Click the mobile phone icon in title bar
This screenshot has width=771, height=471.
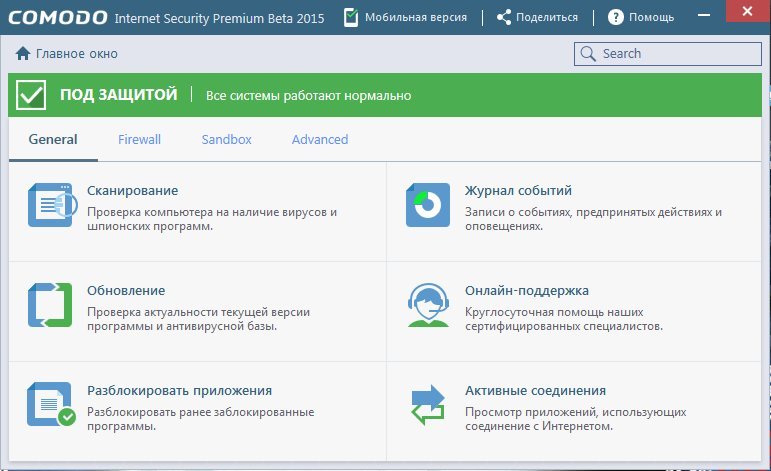point(351,18)
